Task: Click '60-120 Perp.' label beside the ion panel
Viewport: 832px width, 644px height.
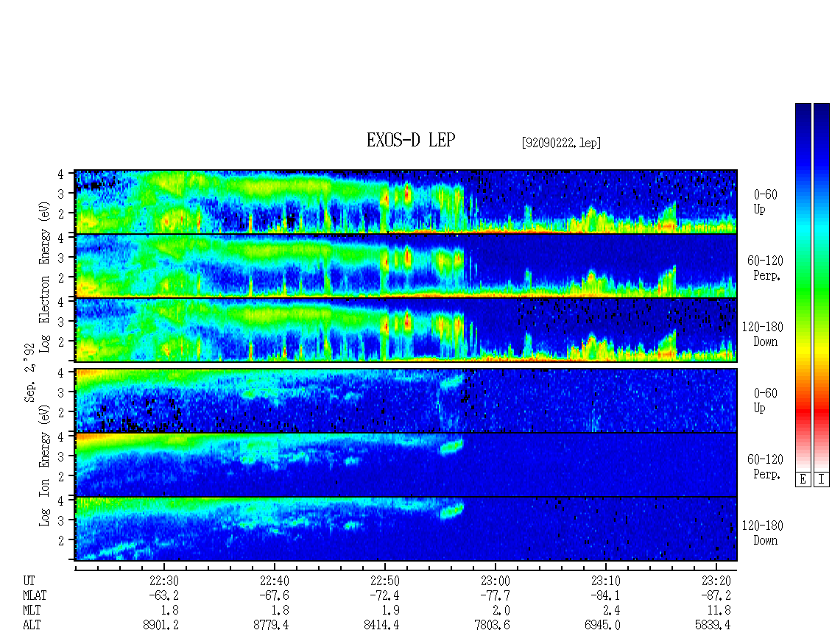Action: [x=765, y=467]
